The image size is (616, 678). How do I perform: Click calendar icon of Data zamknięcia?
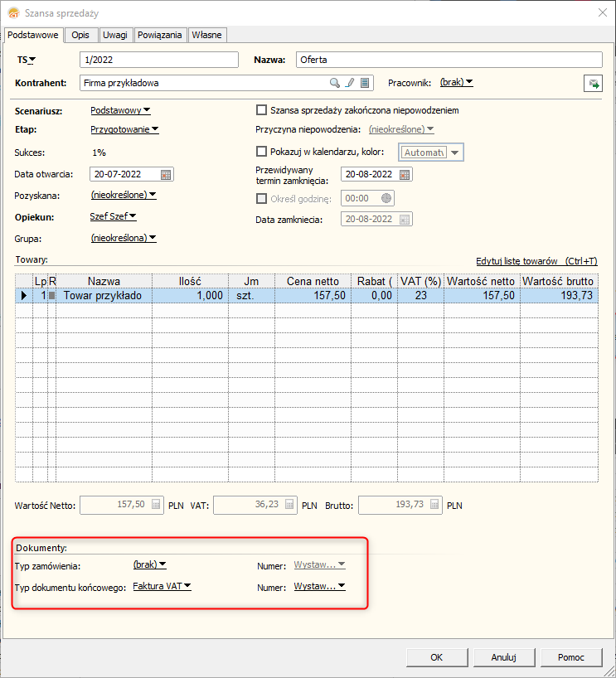pos(405,219)
